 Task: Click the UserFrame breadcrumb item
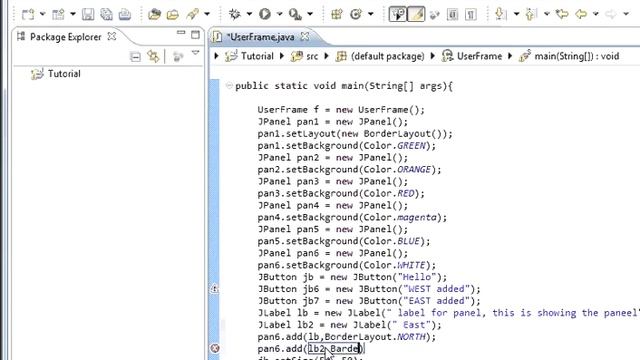pyautogui.click(x=479, y=56)
